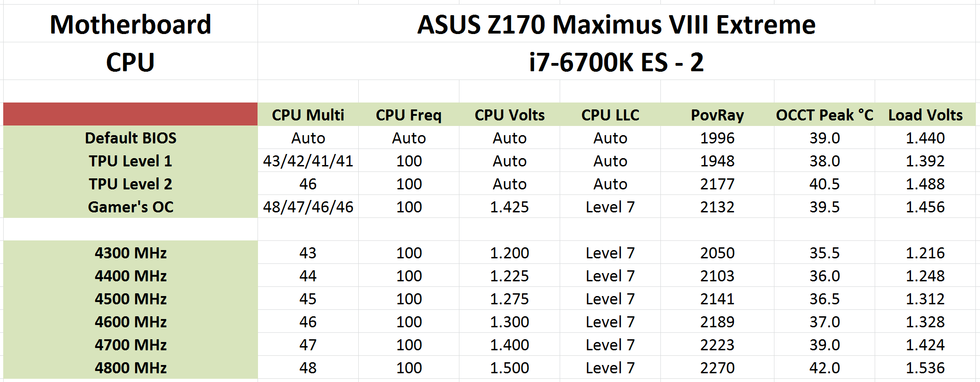Screen dimensions: 980x382
Task: Select the '43/42/41/41' multiplier cell
Action: (x=308, y=160)
